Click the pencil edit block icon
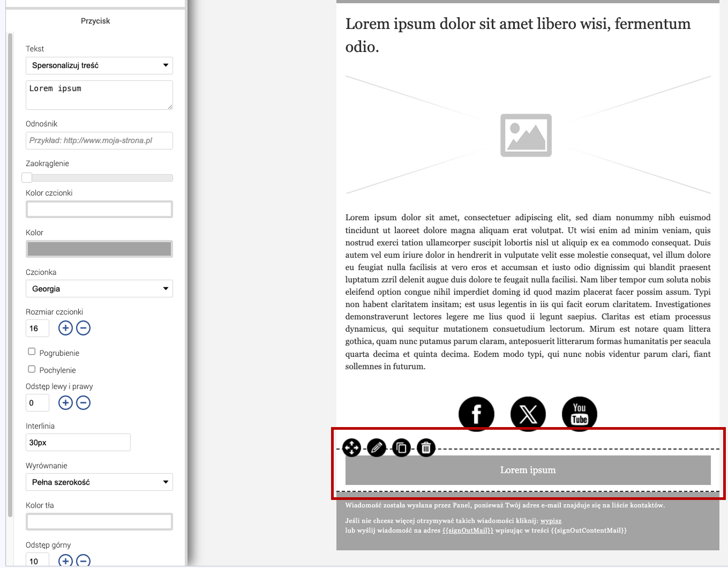 (377, 447)
